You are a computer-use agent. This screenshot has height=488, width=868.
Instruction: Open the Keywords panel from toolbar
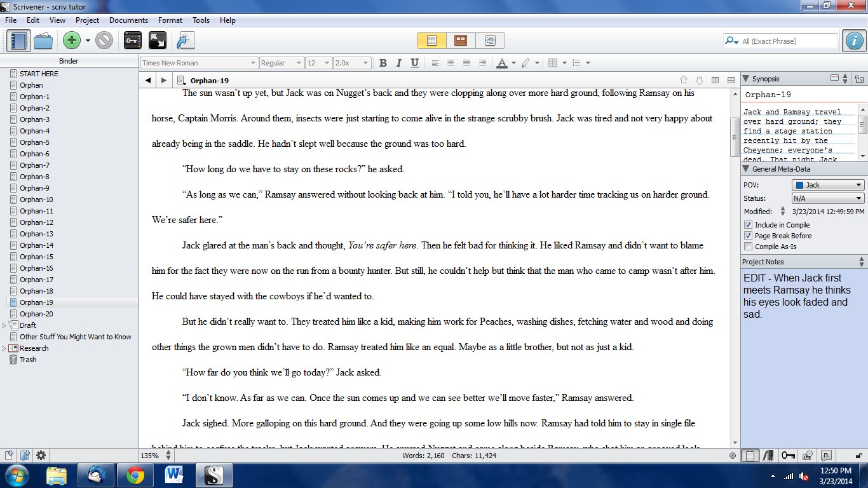[x=132, y=41]
